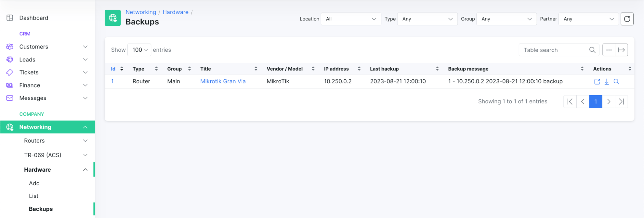Expand the Messages menu chevron
Image resolution: width=644 pixels, height=218 pixels.
point(85,98)
